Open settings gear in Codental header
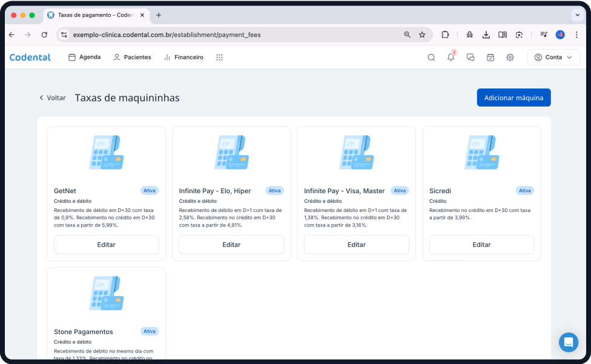The image size is (591, 364). (x=510, y=58)
